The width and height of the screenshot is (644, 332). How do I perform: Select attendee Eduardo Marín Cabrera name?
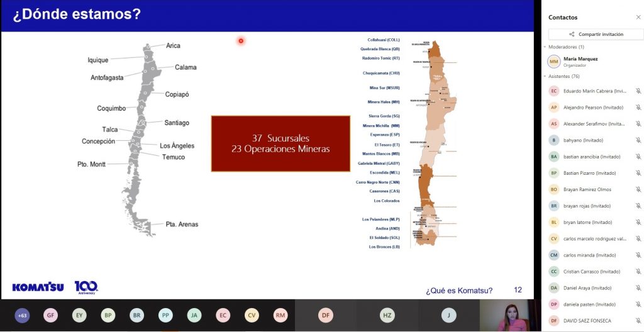594,91
